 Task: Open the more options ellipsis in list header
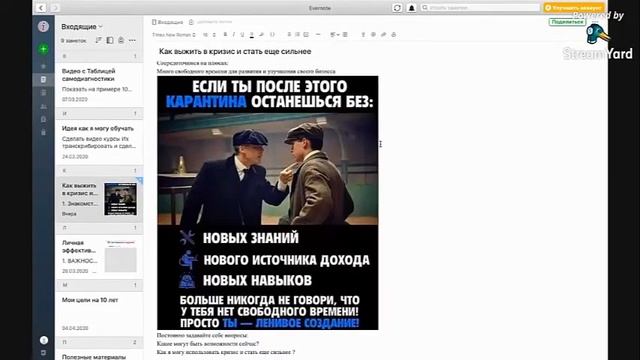point(132,40)
